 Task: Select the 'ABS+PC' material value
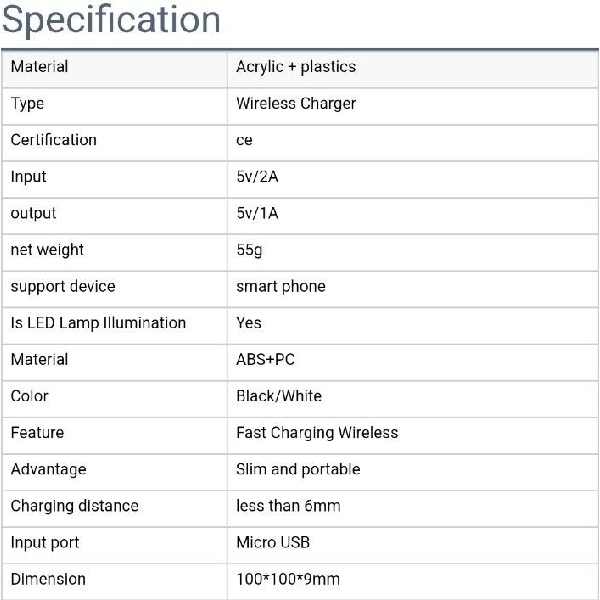pos(265,359)
